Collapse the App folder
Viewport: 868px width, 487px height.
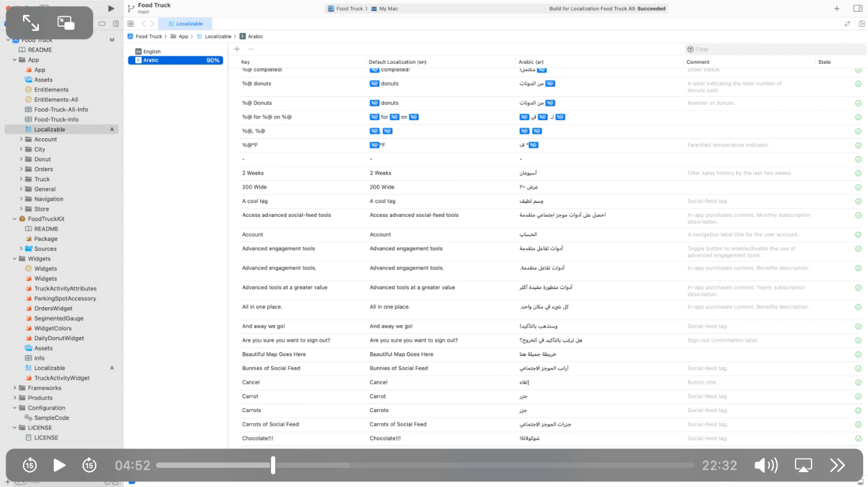[x=14, y=60]
